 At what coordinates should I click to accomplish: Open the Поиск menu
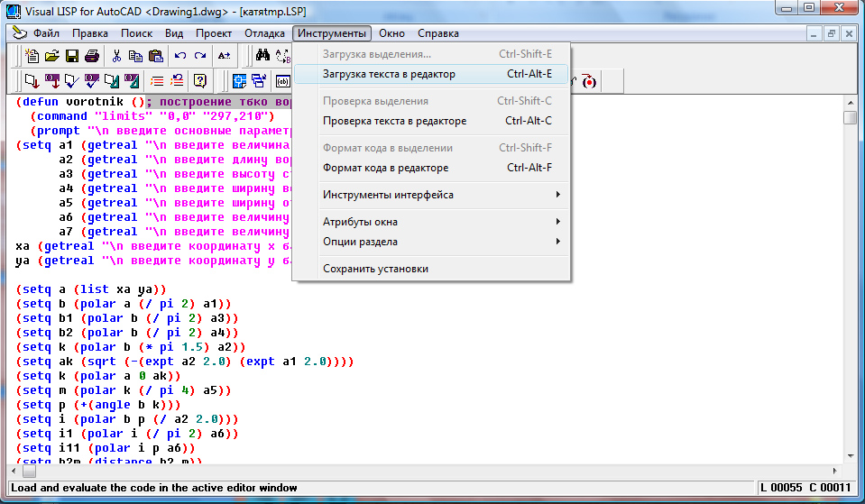click(x=136, y=33)
